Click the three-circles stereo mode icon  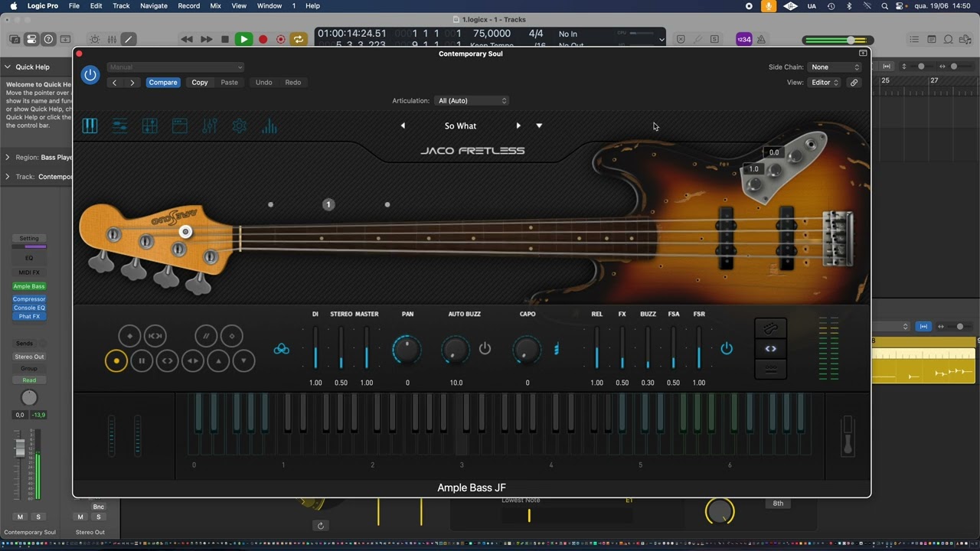[282, 349]
